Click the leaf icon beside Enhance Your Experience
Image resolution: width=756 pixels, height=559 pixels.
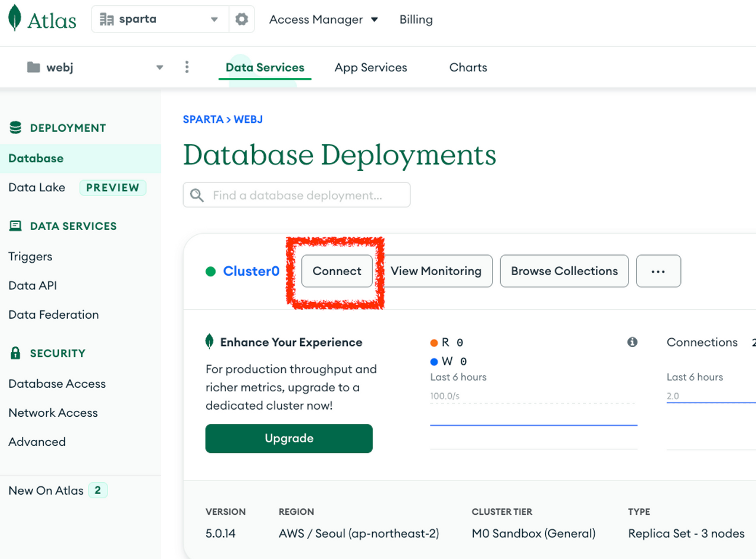point(209,341)
